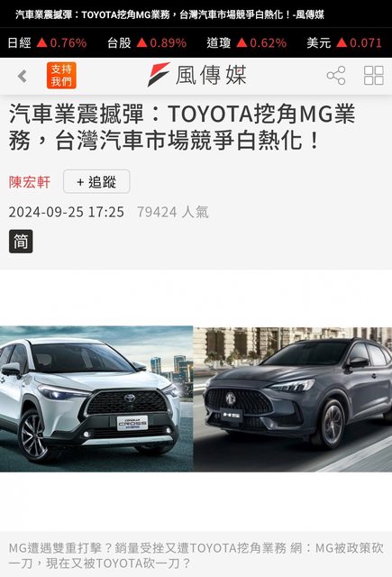392x577 pixels.
Task: Follow author with 追蹤 button
Action: (x=96, y=181)
